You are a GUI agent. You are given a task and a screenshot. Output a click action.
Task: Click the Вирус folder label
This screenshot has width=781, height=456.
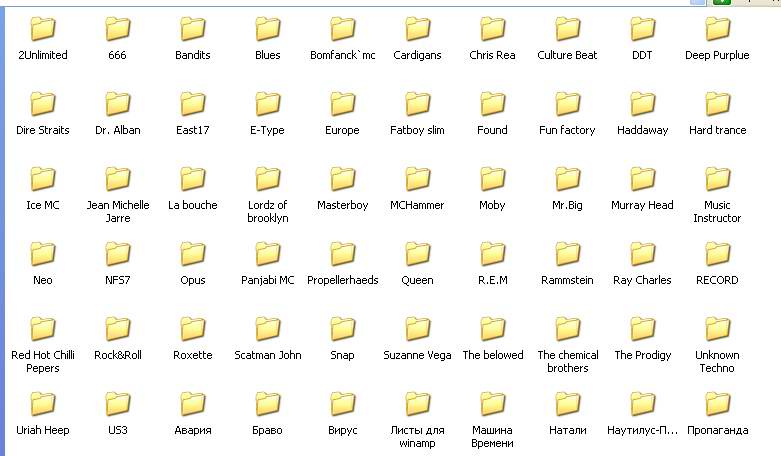[x=343, y=431]
